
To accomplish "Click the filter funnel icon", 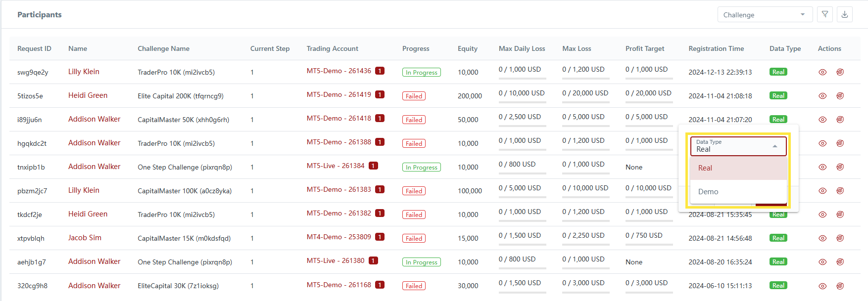I will [825, 14].
